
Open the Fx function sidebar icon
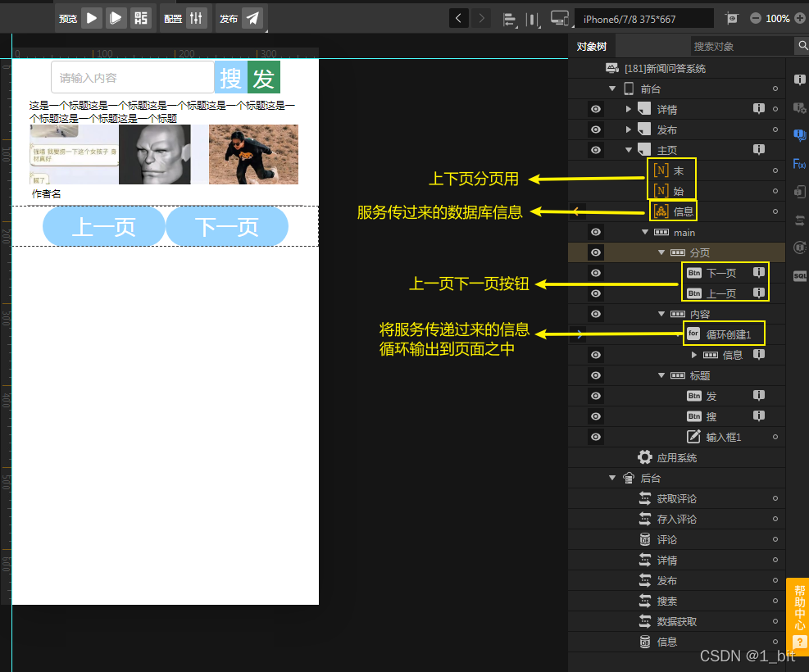(799, 164)
